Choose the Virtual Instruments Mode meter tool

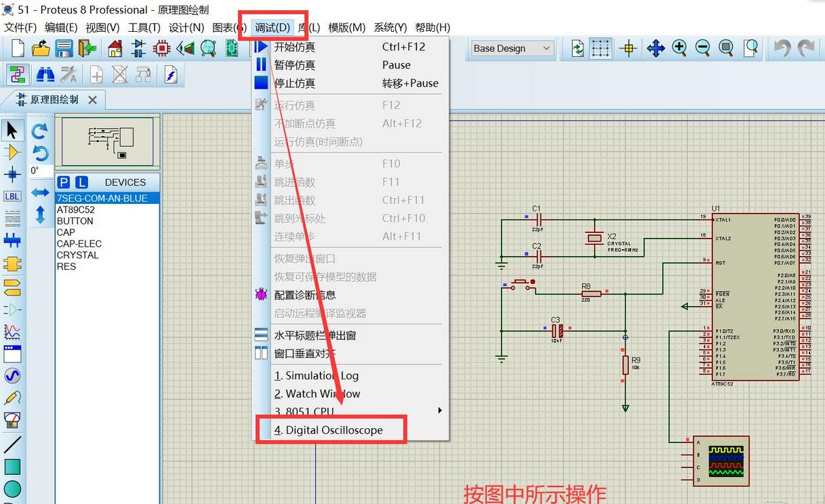[12, 420]
